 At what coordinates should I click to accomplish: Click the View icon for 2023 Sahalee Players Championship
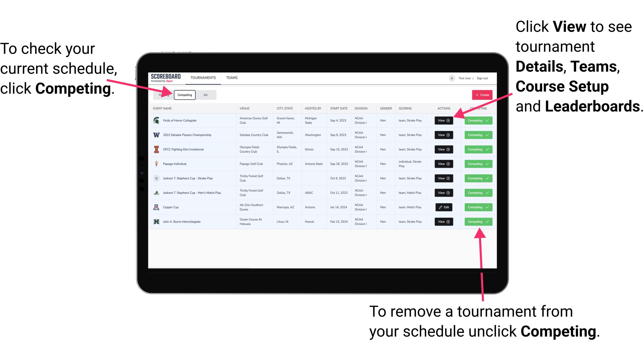coord(443,135)
